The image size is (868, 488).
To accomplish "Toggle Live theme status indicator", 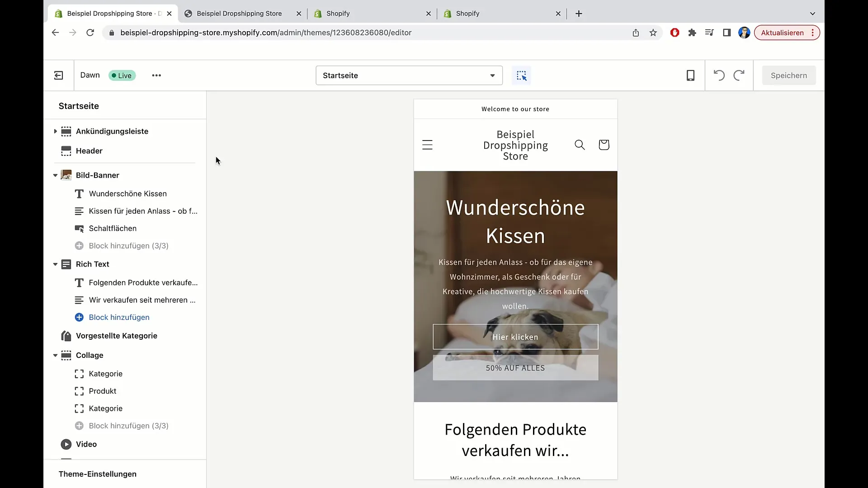I will (x=121, y=75).
